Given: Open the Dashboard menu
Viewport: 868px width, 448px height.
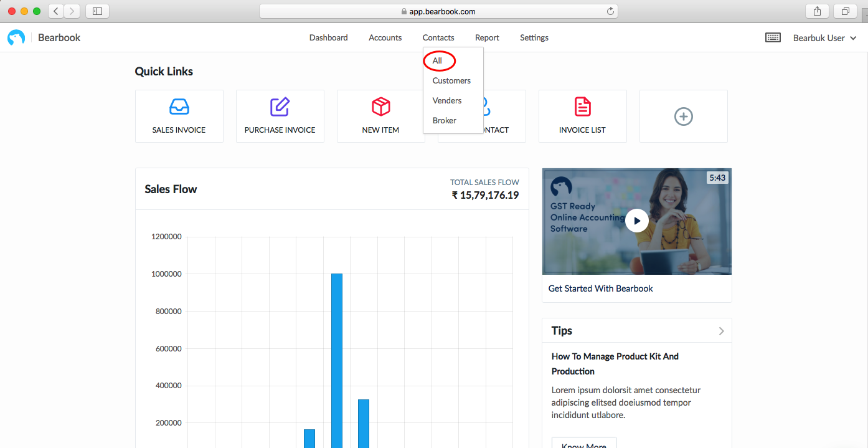Looking at the screenshot, I should tap(329, 37).
